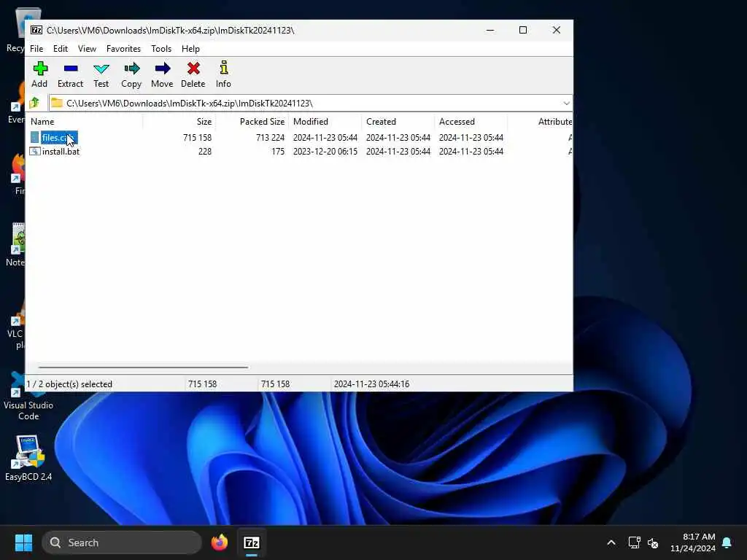Sort by the Accessed column header

pyautogui.click(x=471, y=122)
